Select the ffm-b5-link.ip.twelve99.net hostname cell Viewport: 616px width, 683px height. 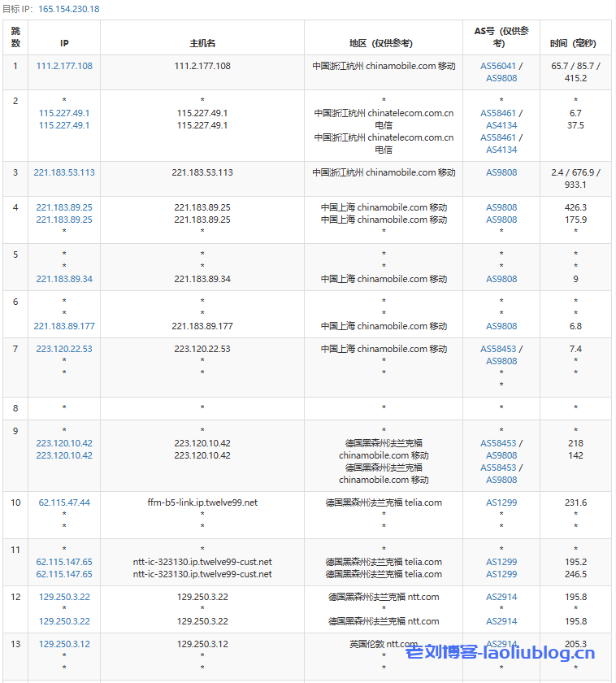click(202, 502)
